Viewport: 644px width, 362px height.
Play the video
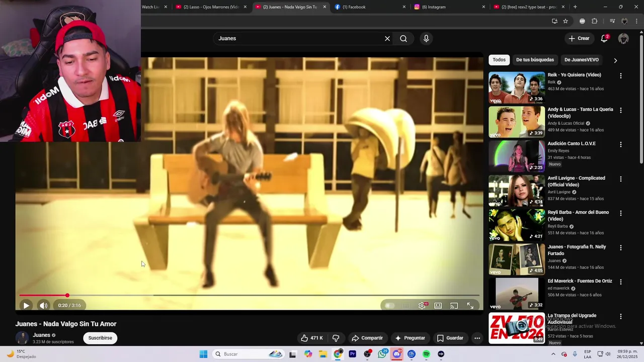26,305
